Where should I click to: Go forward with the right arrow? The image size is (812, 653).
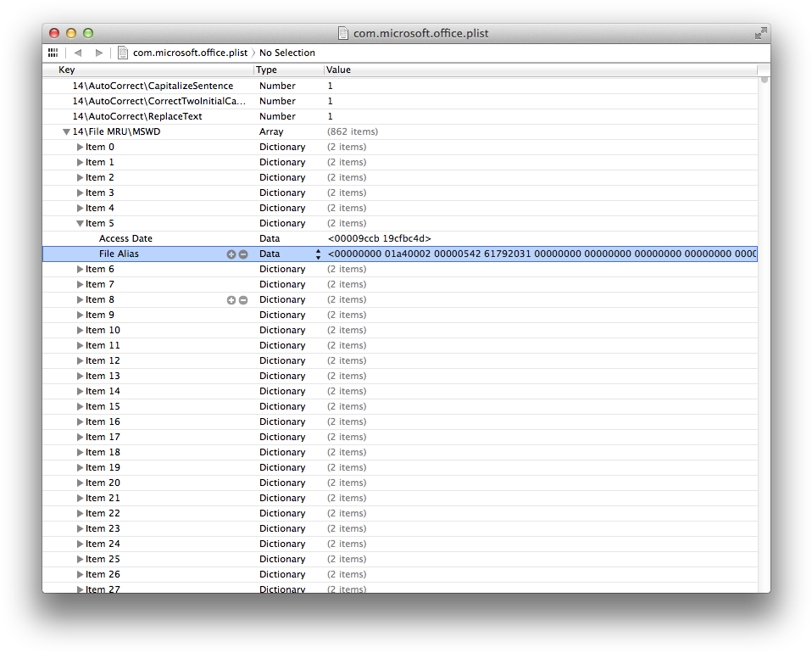[99, 53]
